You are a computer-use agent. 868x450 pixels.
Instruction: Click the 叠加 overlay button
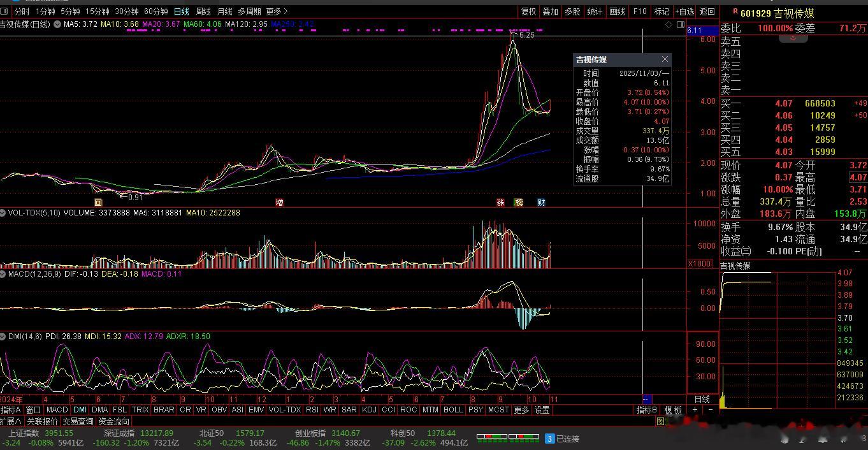[x=551, y=11]
